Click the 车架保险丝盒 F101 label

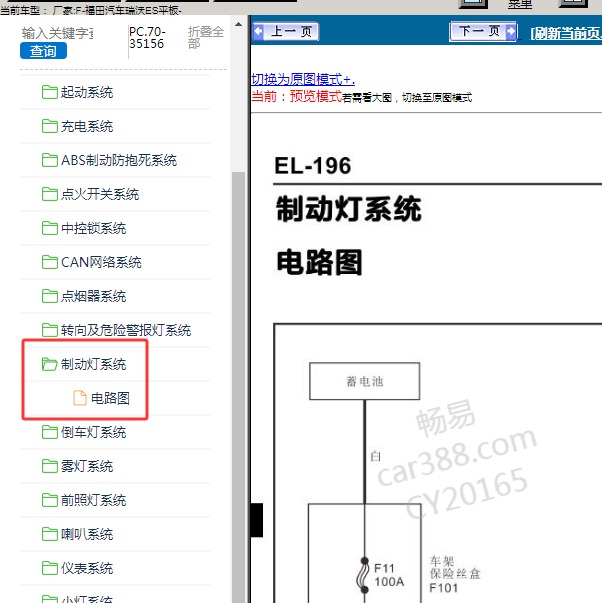coord(455,574)
